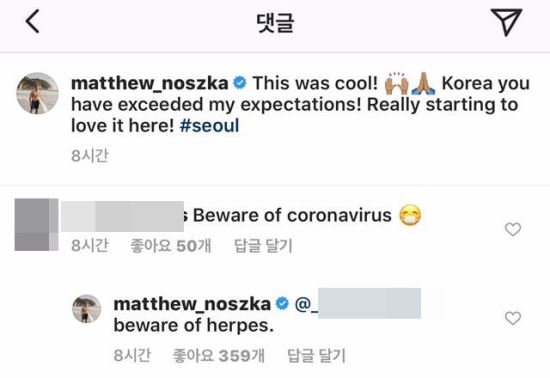The image size is (550, 378).
Task: Tap the verified badge on the reply
Action: point(282,303)
